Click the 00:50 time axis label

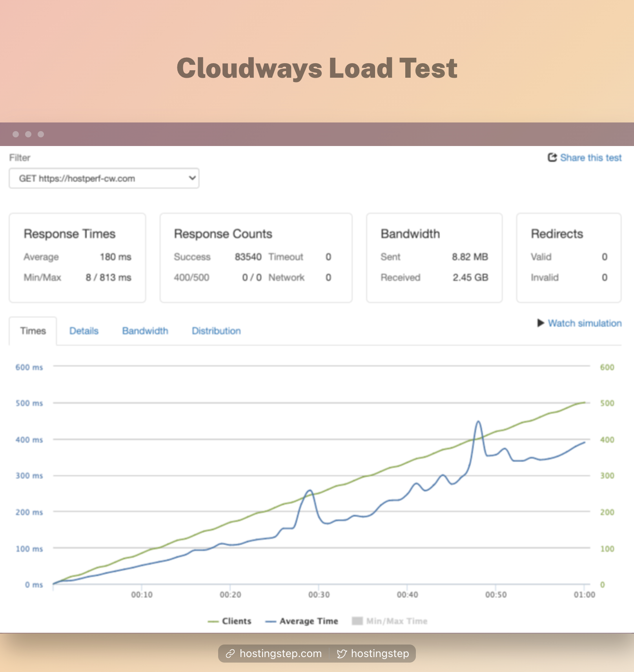(x=496, y=595)
